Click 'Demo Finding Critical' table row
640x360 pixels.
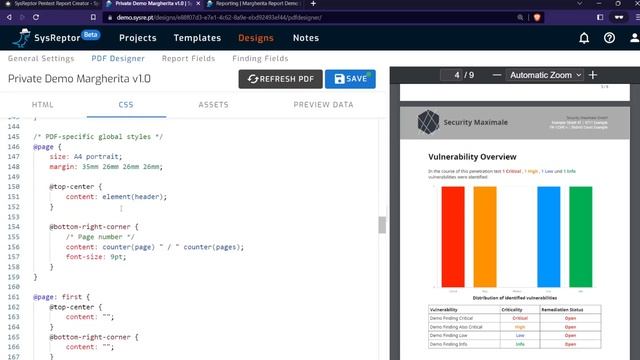[514, 318]
